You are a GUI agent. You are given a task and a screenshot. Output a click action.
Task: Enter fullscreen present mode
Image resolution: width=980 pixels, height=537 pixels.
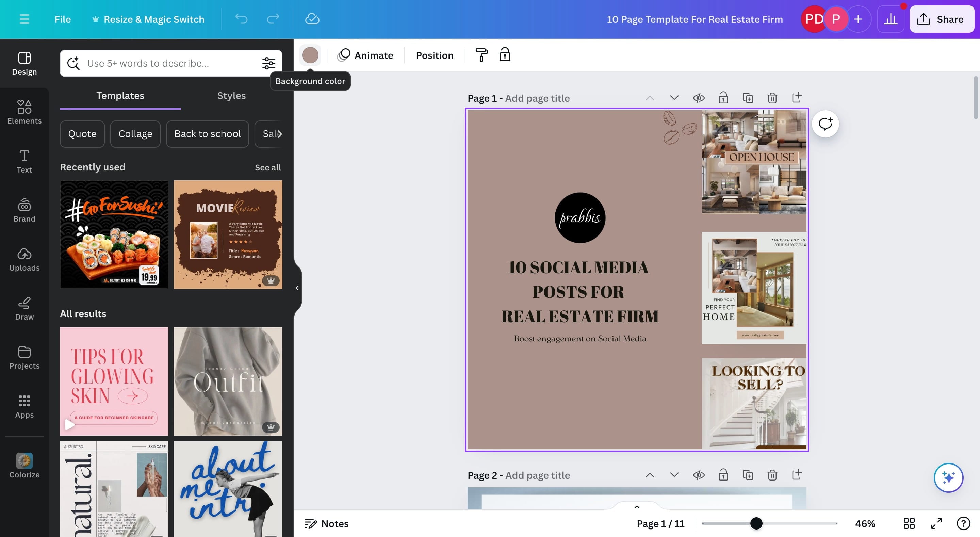coord(936,524)
